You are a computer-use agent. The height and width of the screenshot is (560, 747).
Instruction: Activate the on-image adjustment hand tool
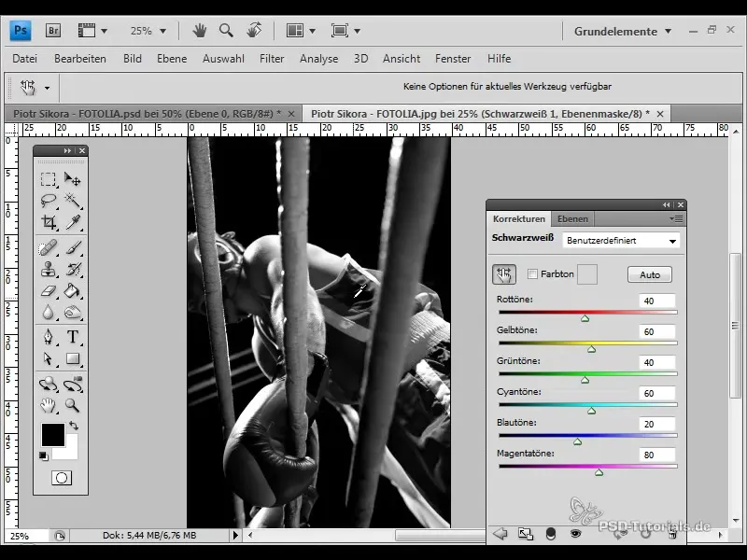503,274
